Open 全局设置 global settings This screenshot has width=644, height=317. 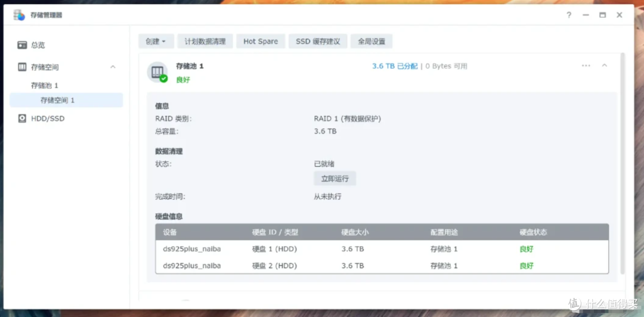click(371, 41)
